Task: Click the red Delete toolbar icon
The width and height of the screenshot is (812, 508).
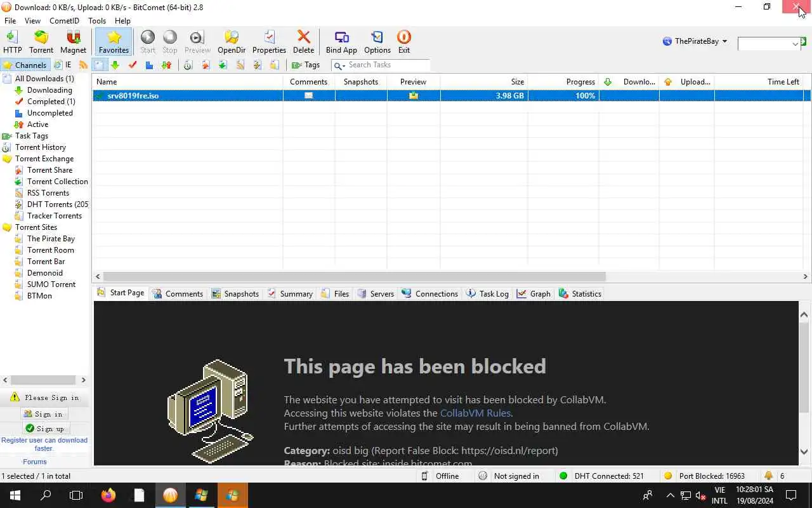Action: tap(303, 42)
